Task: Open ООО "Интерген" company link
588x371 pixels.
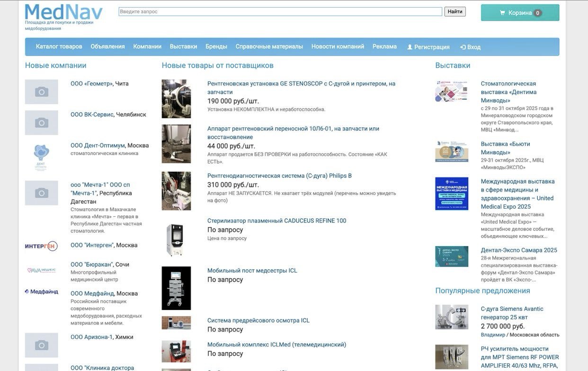Action: [92, 245]
